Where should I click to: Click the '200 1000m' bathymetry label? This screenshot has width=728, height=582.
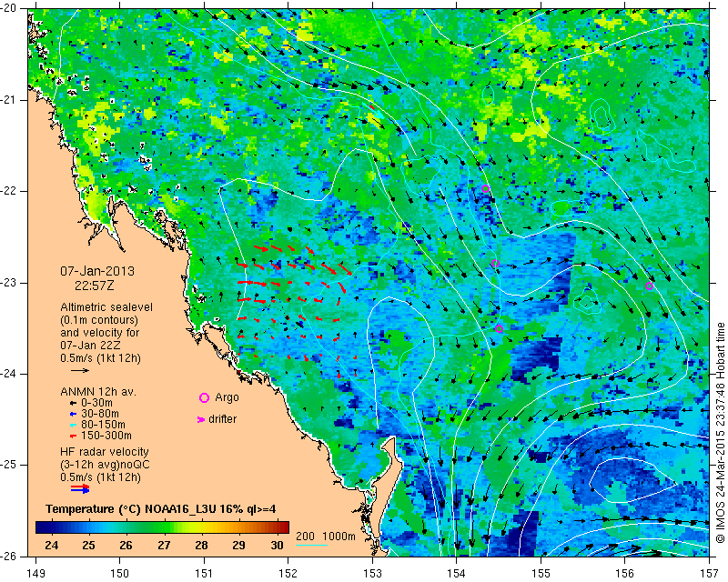(326, 537)
